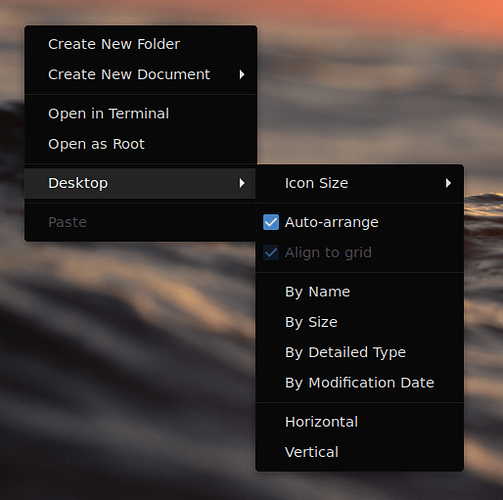This screenshot has height=500, width=503.
Task: Set icon layout to Horizontal
Action: click(x=360, y=422)
